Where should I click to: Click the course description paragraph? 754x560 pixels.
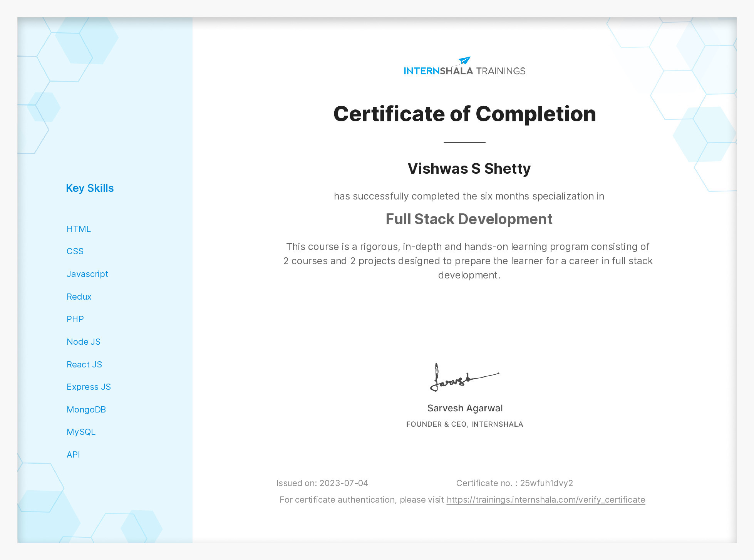coord(468,261)
